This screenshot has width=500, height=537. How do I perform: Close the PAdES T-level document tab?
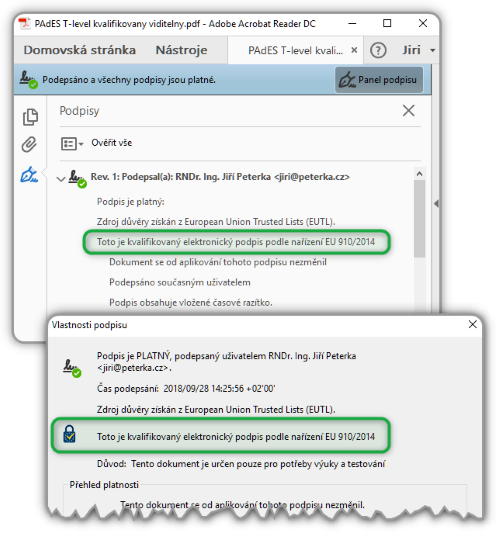[354, 50]
